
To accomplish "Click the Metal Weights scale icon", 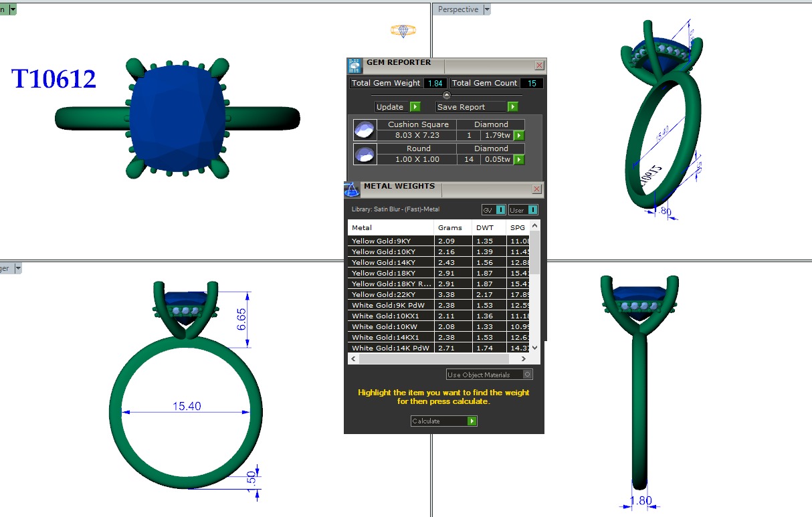I will [x=352, y=189].
